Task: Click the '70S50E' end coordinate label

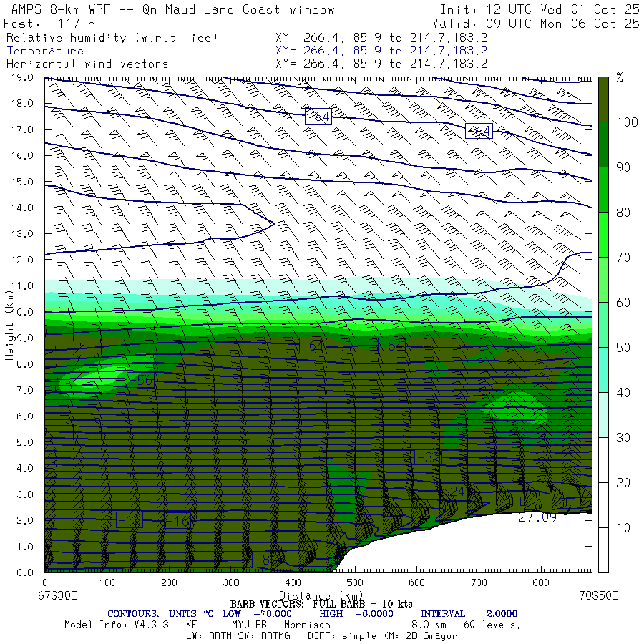Action: pos(598,595)
